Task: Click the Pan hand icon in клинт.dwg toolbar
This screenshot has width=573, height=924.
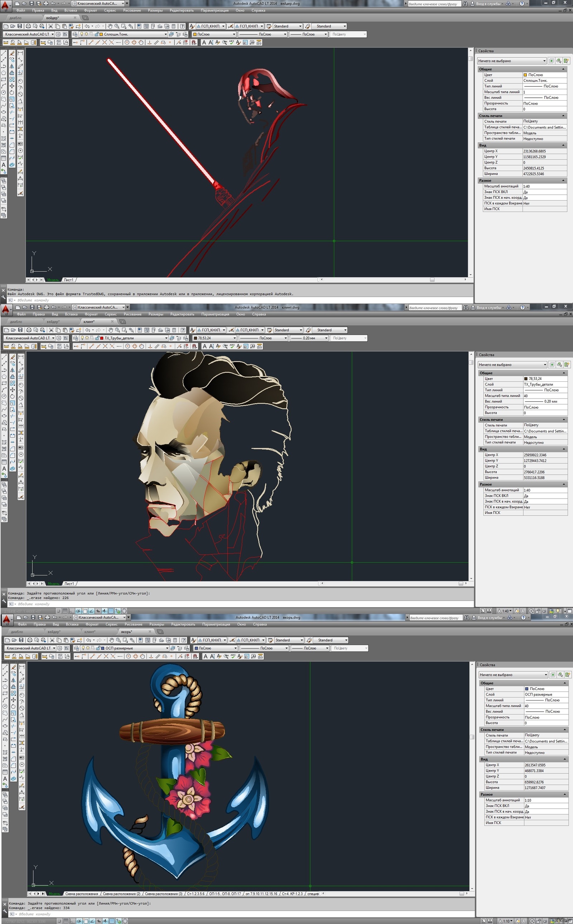Action: (x=111, y=330)
